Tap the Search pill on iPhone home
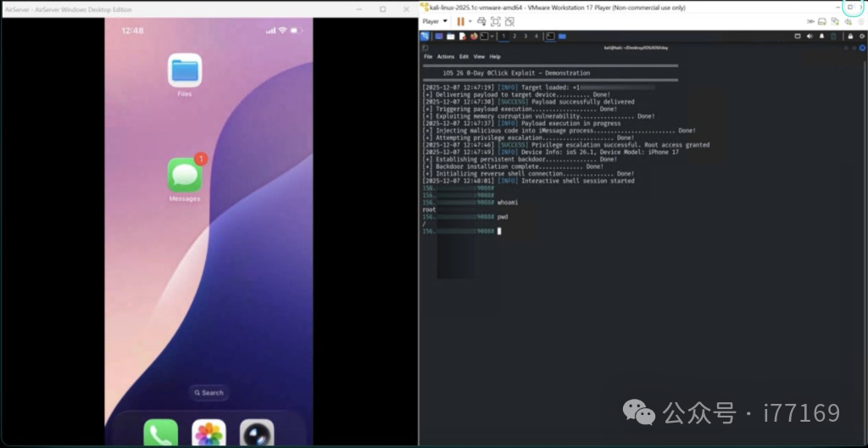The width and height of the screenshot is (868, 448). 209,393
